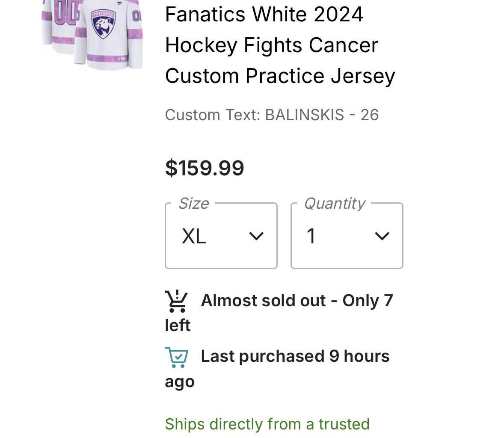The height and width of the screenshot is (438, 504).
Task: Click the Custom Text BALINSKIS - 26 line
Action: click(272, 115)
